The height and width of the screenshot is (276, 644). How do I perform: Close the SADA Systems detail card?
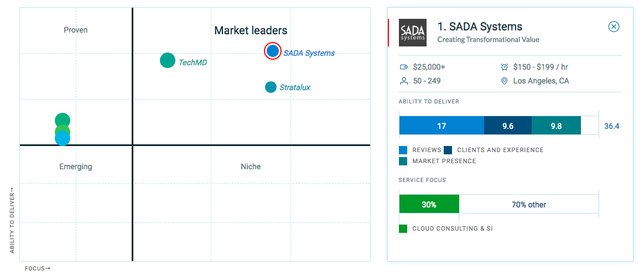click(614, 27)
